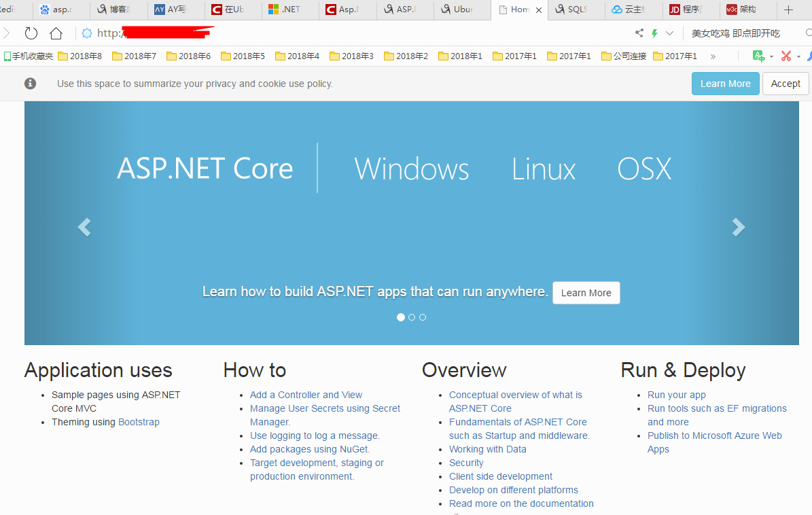The width and height of the screenshot is (812, 515).
Task: Open the address bar dropdown chevron
Action: [x=669, y=33]
